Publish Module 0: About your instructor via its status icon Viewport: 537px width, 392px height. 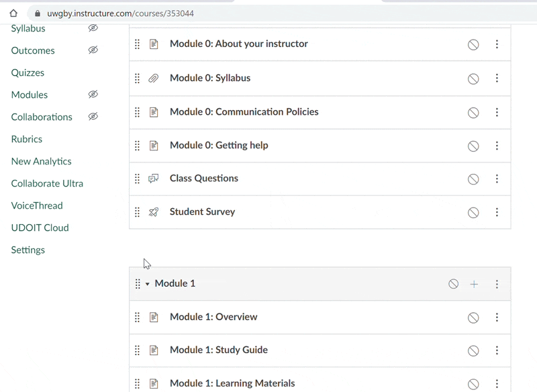point(473,44)
